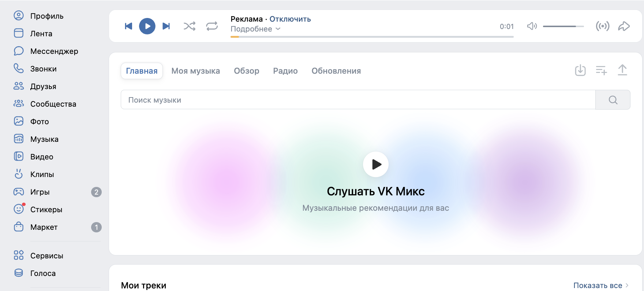The width and height of the screenshot is (644, 291).
Task: Click the Мои треки heading
Action: click(x=144, y=286)
